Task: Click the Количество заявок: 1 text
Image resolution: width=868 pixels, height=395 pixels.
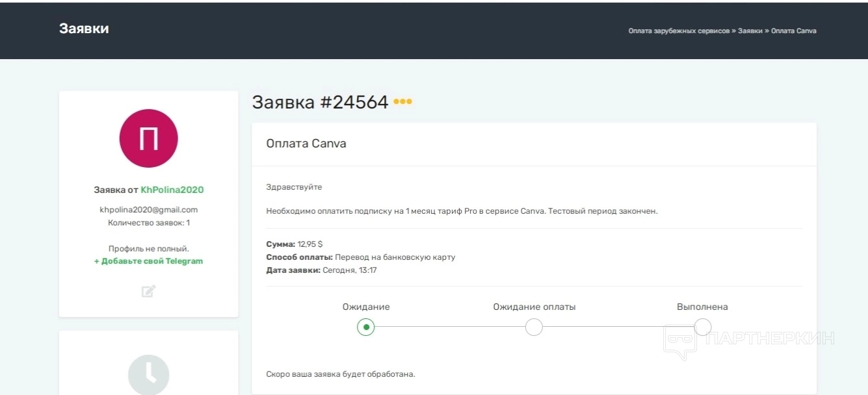Action: [149, 223]
